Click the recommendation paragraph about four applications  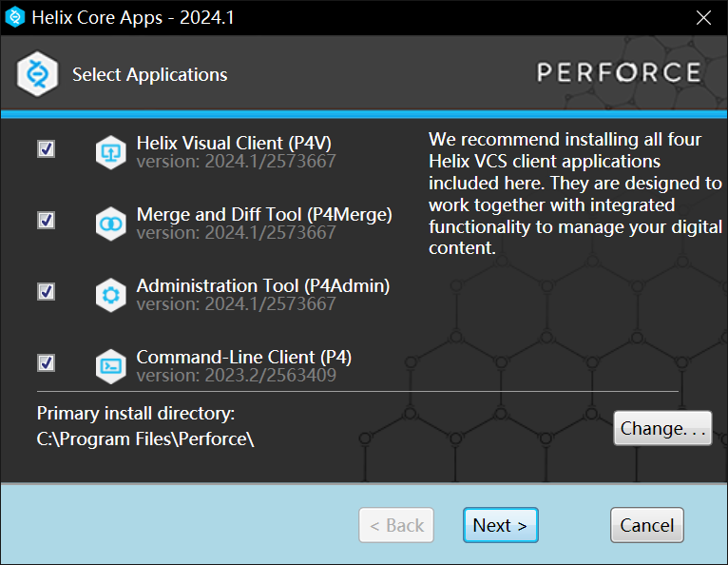tap(575, 194)
